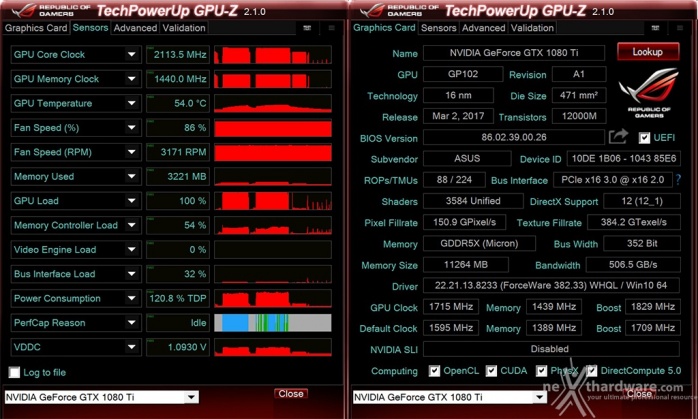
Task: Switch to Graphics Card tab in left window
Action: (36, 28)
